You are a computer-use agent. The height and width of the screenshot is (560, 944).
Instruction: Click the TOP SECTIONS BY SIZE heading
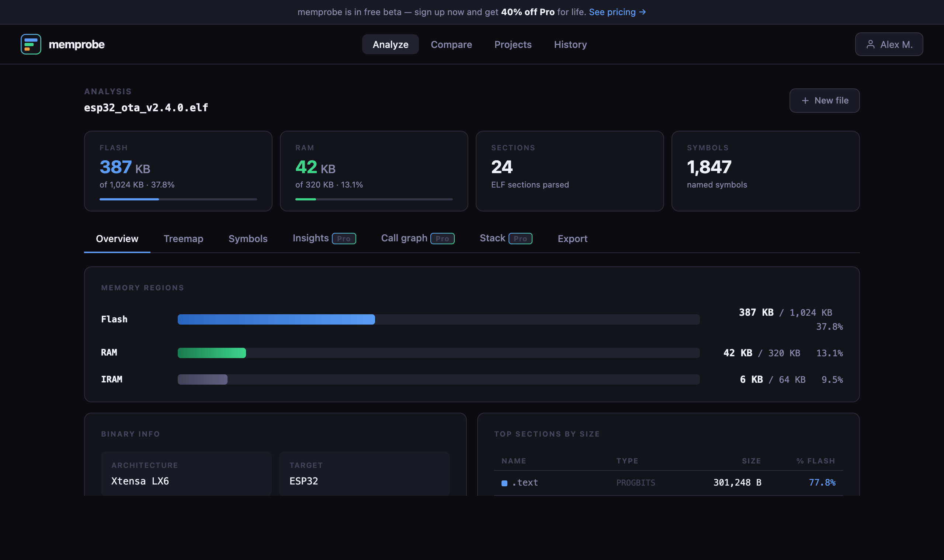(547, 434)
